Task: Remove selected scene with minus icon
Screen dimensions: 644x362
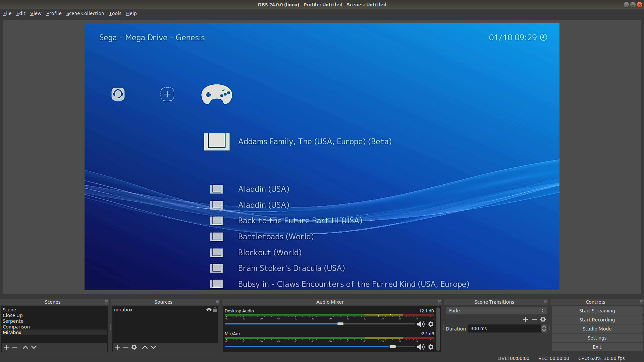Action: point(15,347)
